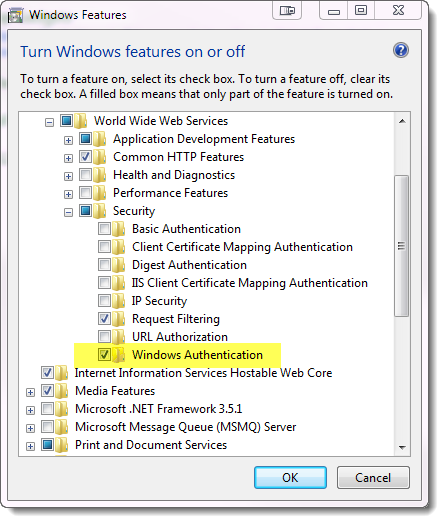Collapse the Security tree node

point(68,212)
